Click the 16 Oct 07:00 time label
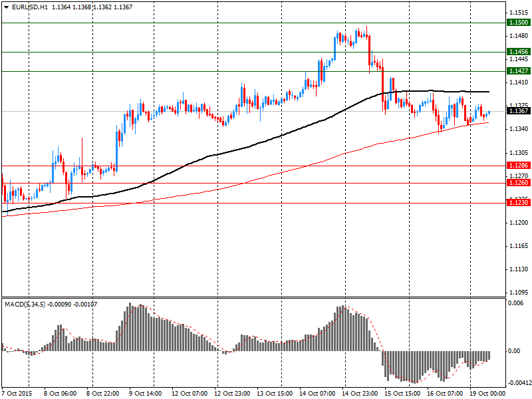The image size is (532, 399). (445, 394)
